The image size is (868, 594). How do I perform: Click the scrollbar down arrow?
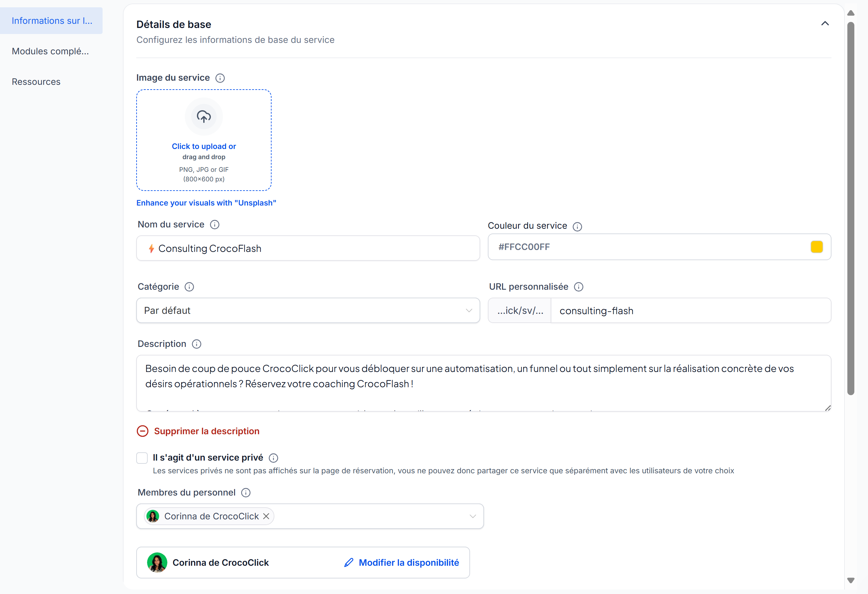pyautogui.click(x=851, y=581)
